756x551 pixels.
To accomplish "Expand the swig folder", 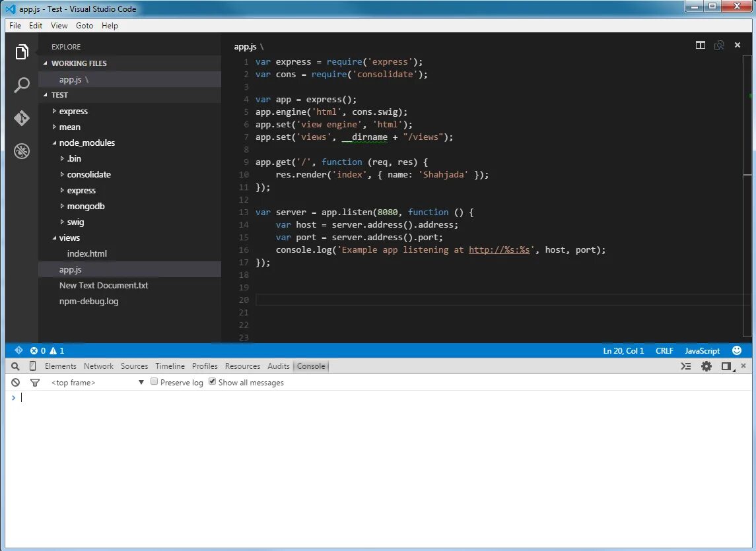I will tap(61, 222).
